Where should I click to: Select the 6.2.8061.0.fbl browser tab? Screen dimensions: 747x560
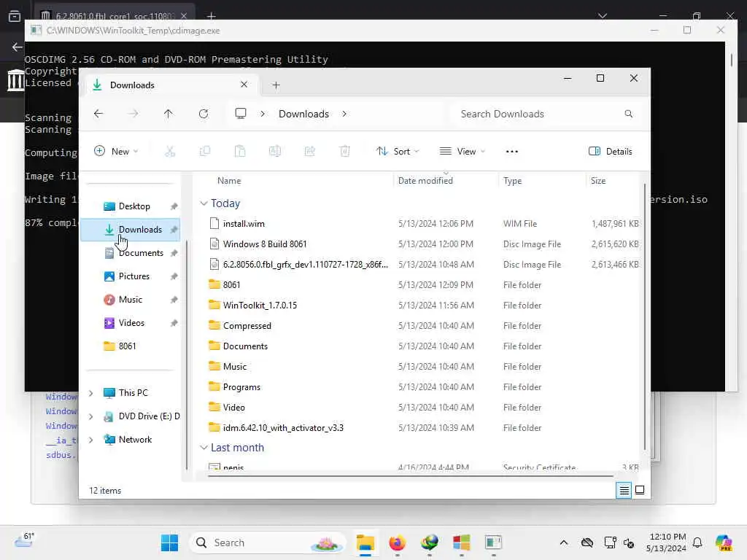click(115, 15)
